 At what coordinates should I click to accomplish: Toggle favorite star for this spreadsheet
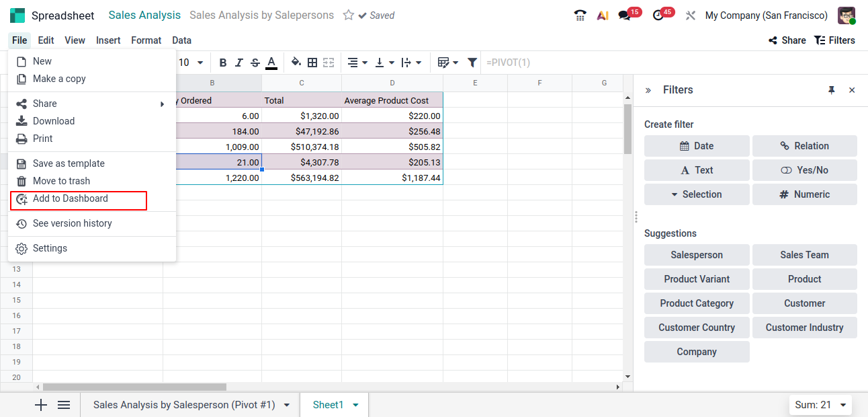[x=348, y=15]
